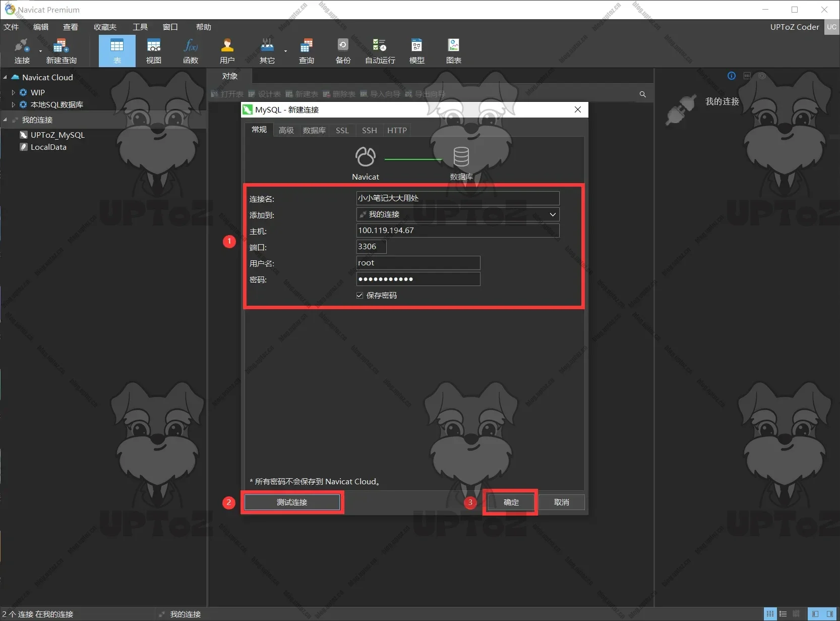The width and height of the screenshot is (840, 621).
Task: Click the 连接名 input field
Action: (x=458, y=198)
